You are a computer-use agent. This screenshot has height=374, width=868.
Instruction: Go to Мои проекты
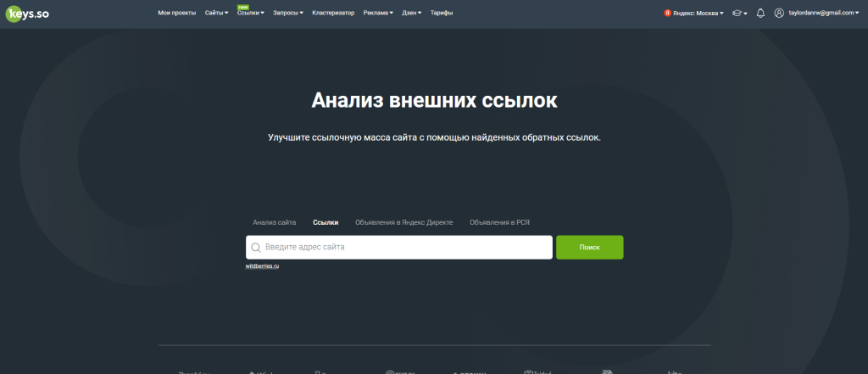[x=177, y=13]
